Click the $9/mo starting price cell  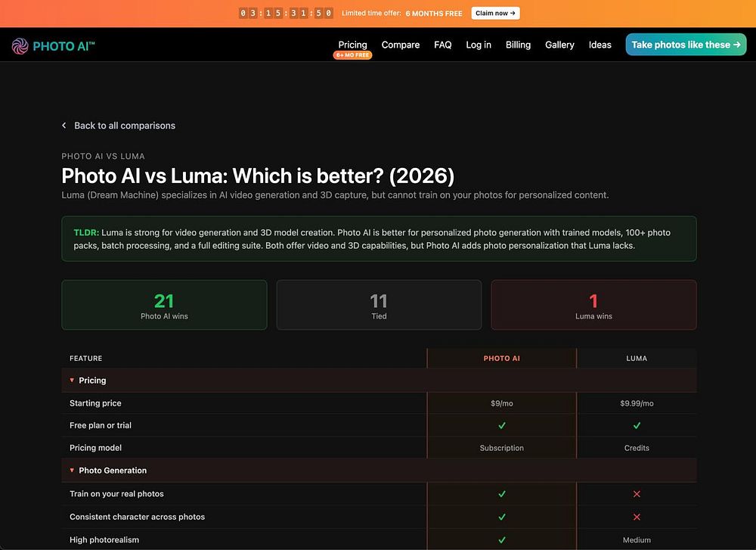click(502, 403)
